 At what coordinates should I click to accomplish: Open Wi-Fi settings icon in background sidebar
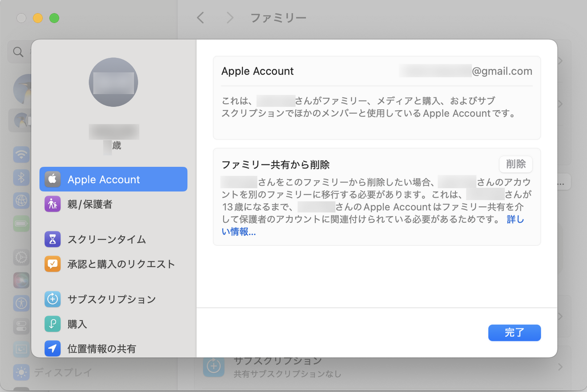(x=21, y=154)
